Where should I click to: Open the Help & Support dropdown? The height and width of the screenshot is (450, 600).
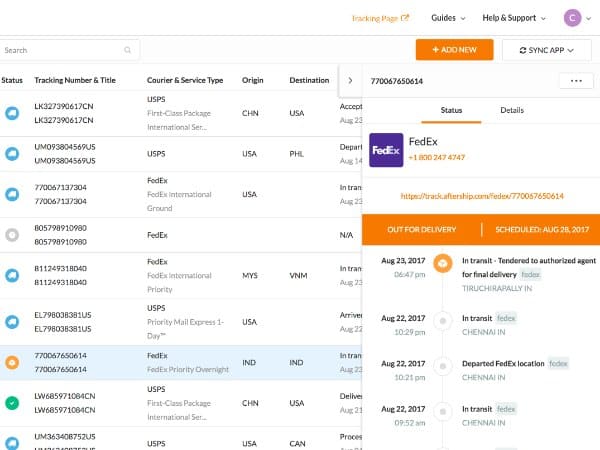coord(514,18)
